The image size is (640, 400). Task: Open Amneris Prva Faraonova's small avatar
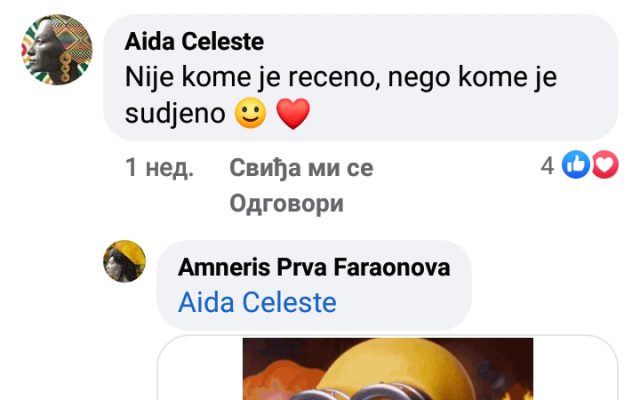click(124, 261)
